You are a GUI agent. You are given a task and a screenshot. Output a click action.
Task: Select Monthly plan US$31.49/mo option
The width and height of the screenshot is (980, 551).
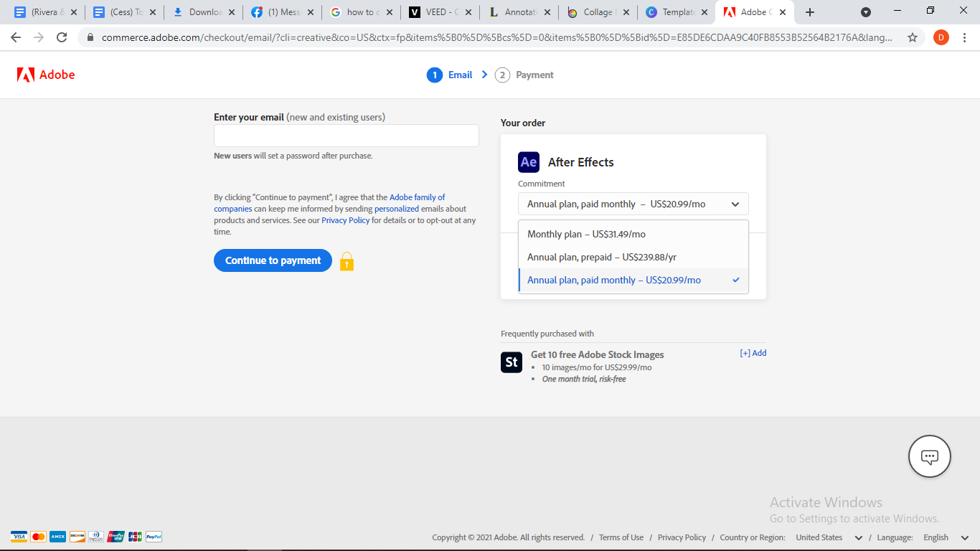pyautogui.click(x=633, y=234)
